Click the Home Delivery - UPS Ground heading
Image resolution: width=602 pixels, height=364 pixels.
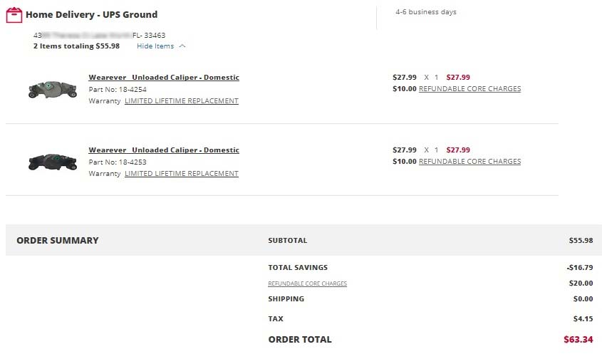(92, 14)
